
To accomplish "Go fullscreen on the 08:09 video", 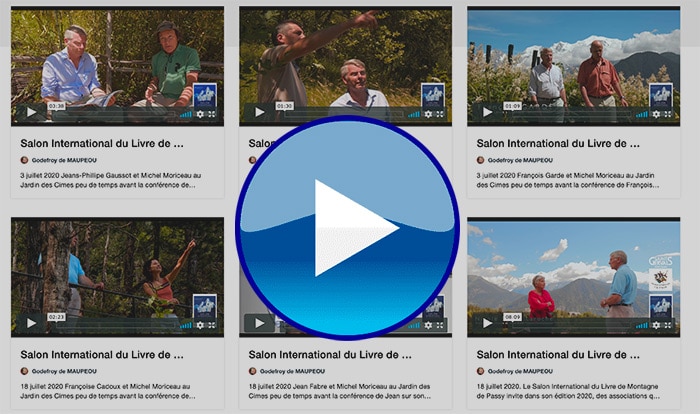I will (x=668, y=325).
